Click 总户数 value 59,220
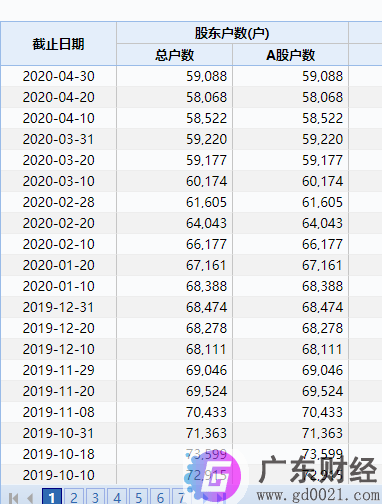 pyautogui.click(x=206, y=139)
